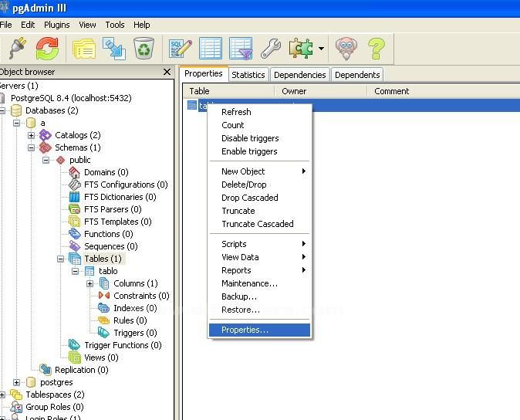
Task: Click the create new object toolbar icon
Action: [113, 49]
